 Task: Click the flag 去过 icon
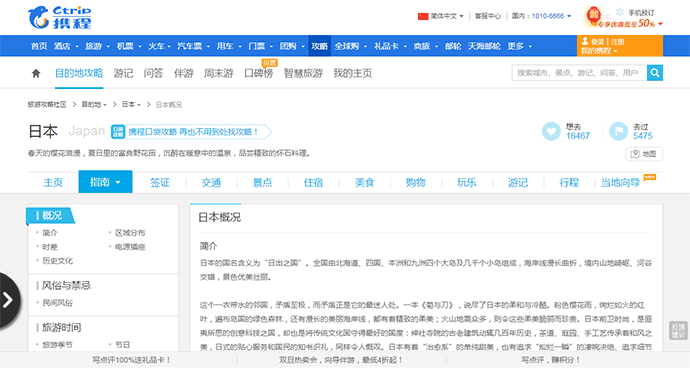point(618,131)
